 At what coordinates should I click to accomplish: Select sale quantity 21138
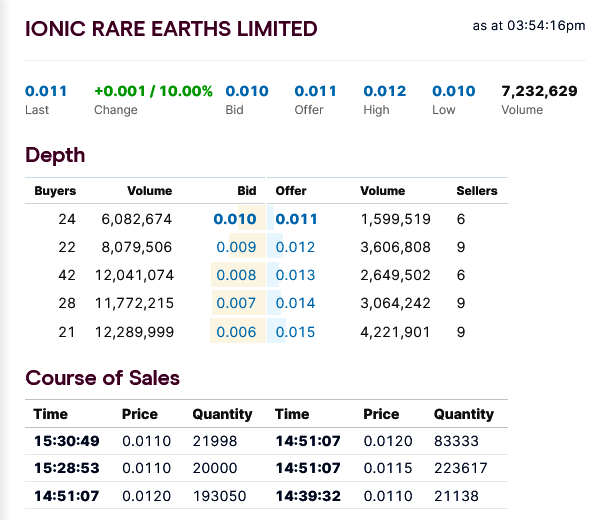coord(456,496)
